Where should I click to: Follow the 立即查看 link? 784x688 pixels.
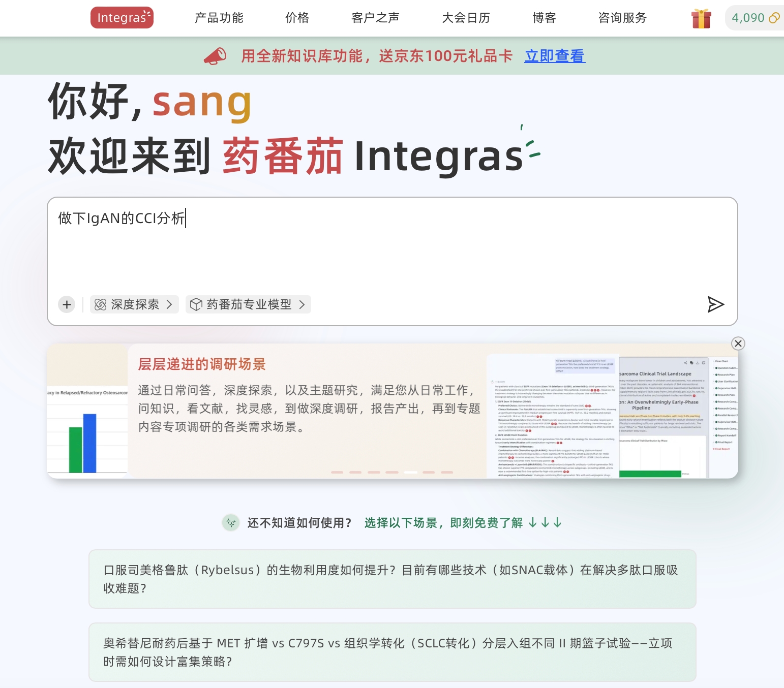pyautogui.click(x=555, y=56)
